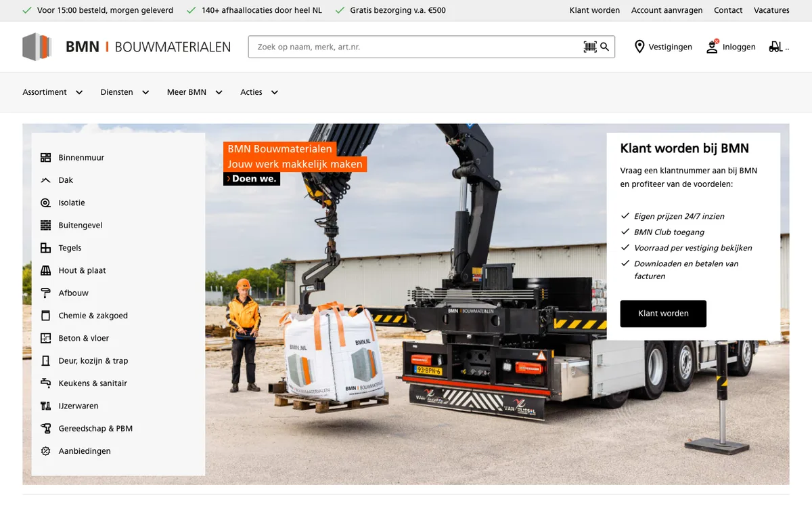Image resolution: width=812 pixels, height=508 pixels.
Task: Click the Deur, kozijn & trap icon
Action: click(45, 361)
